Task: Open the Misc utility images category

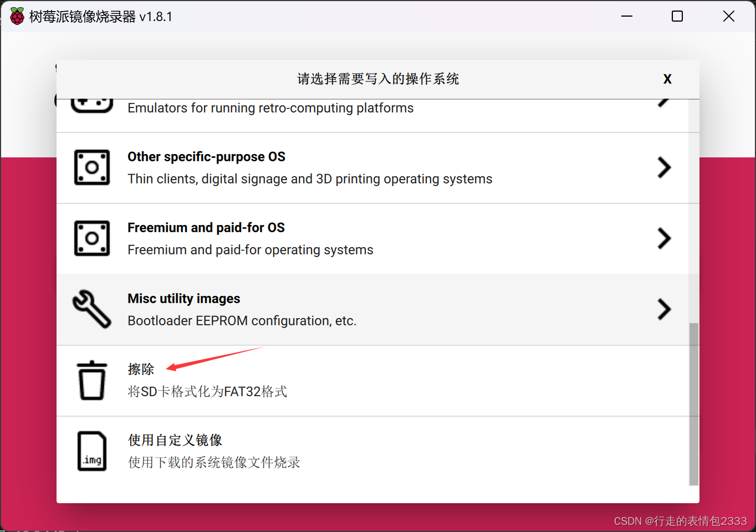Action: tap(372, 310)
